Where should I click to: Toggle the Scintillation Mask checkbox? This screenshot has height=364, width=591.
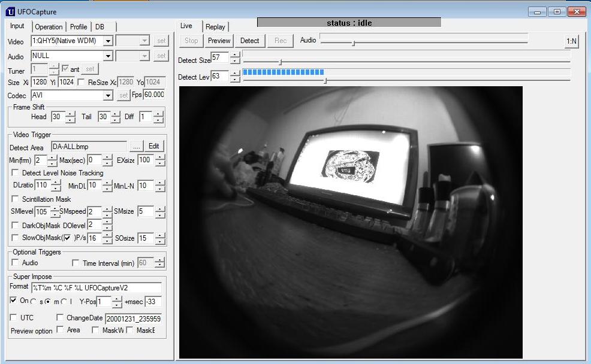click(x=16, y=199)
